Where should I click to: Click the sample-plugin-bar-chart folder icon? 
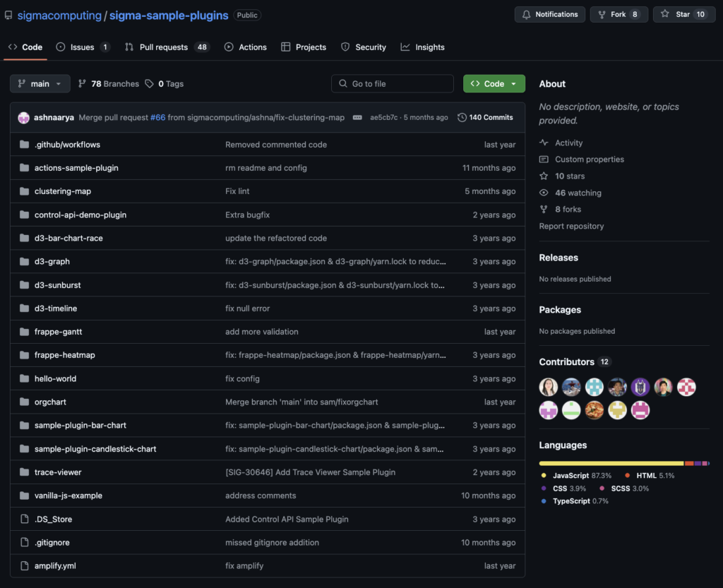click(x=25, y=426)
